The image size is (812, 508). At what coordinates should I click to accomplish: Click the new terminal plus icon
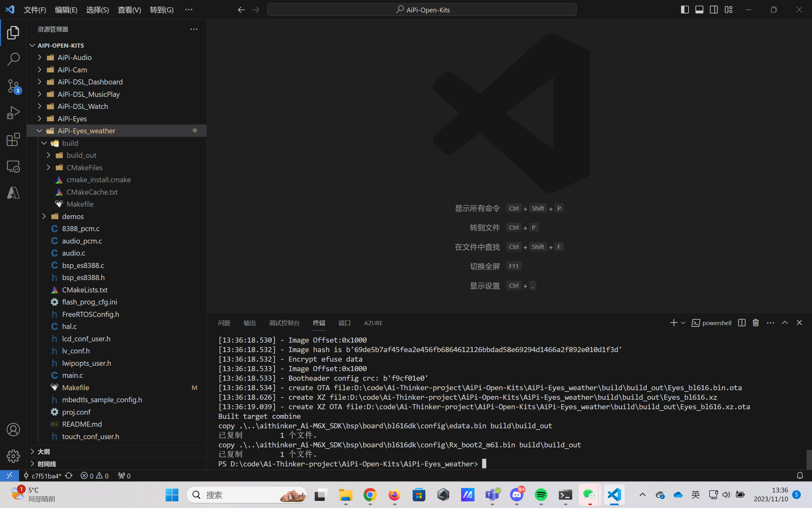(673, 323)
